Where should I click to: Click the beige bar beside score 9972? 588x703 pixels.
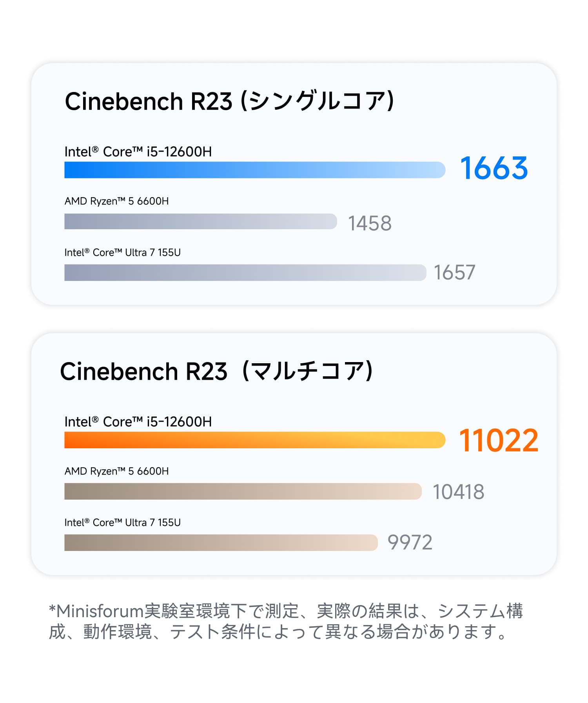[221, 543]
